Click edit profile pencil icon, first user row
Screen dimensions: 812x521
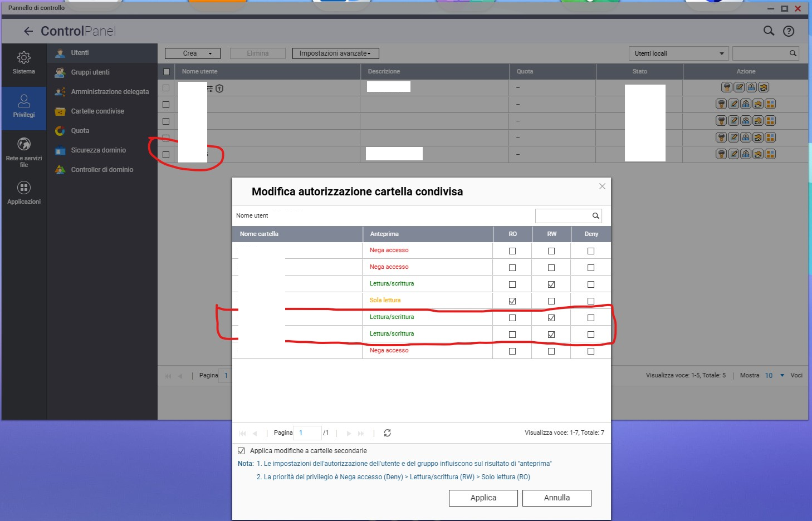click(x=739, y=87)
